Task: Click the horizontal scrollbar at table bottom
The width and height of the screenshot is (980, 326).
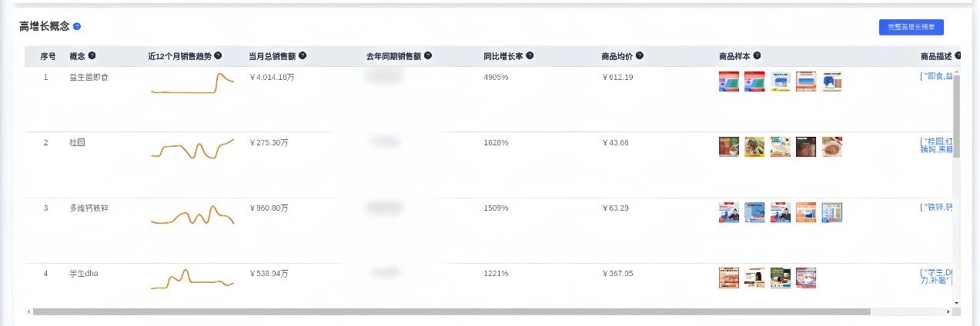Action: pos(452,311)
